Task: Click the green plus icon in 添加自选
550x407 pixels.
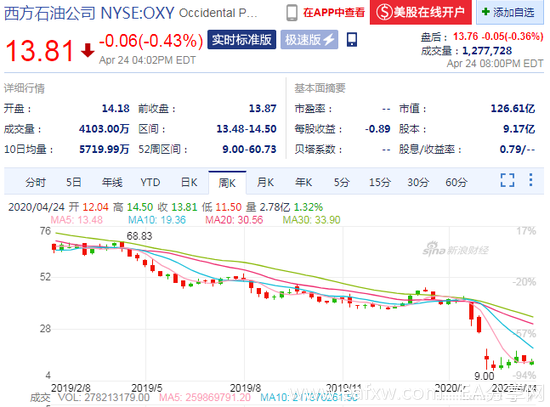Action: point(485,12)
